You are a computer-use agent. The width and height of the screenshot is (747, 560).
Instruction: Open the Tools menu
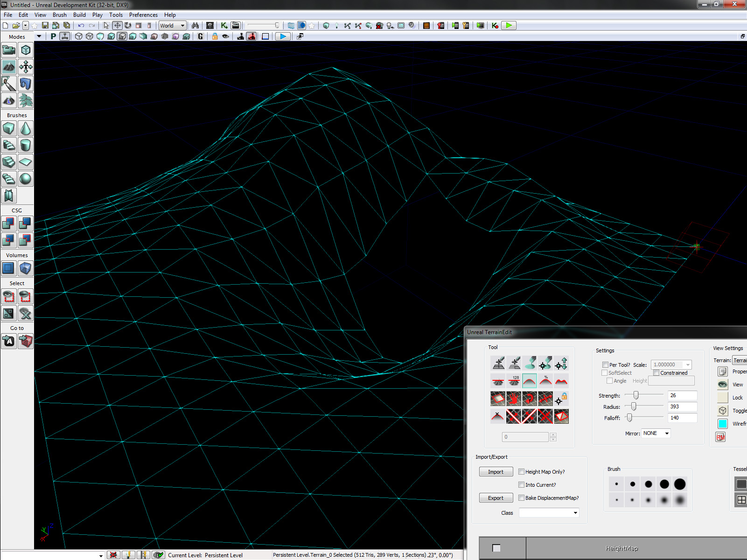116,15
